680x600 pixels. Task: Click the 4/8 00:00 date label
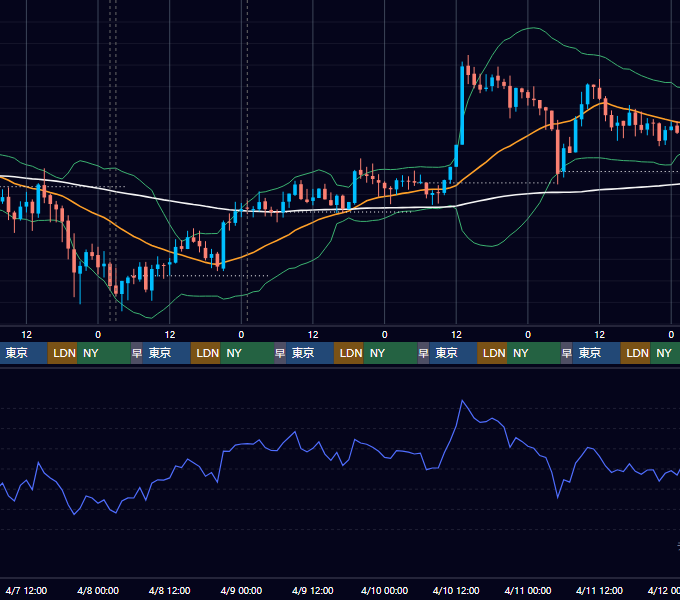98,590
